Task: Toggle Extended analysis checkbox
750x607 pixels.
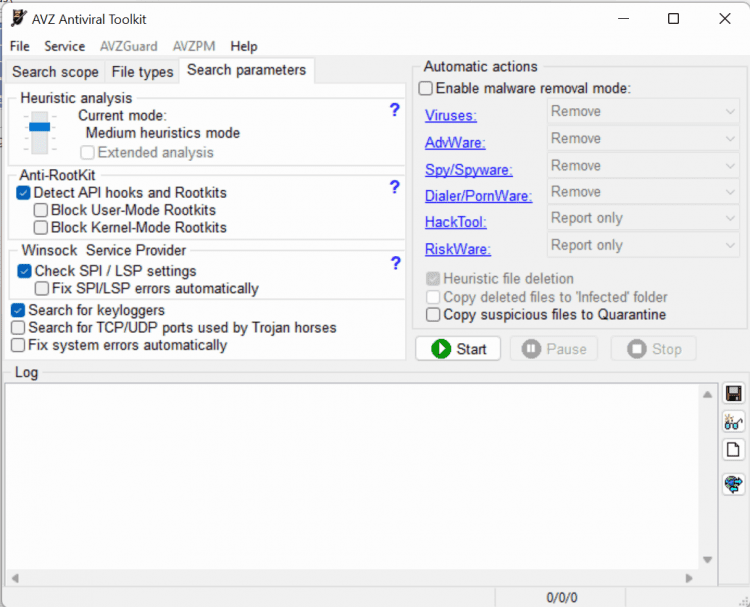Action: click(88, 153)
